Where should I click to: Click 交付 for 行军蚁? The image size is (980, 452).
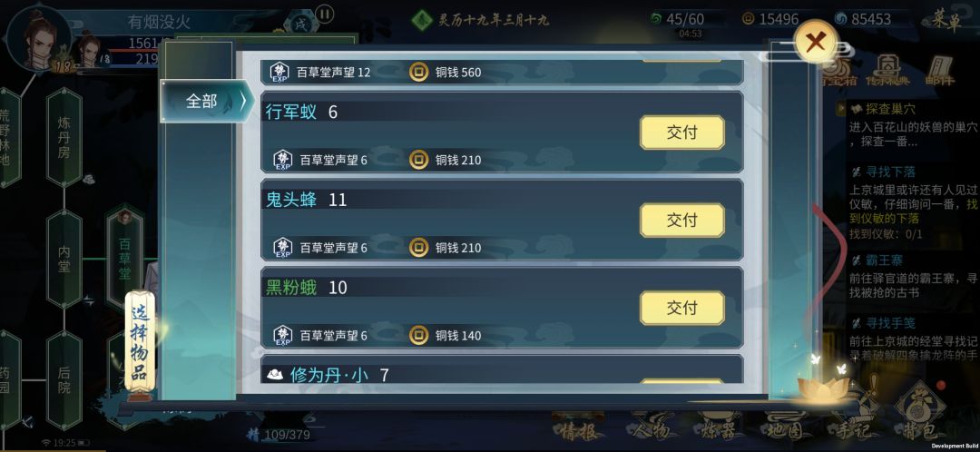tap(681, 133)
